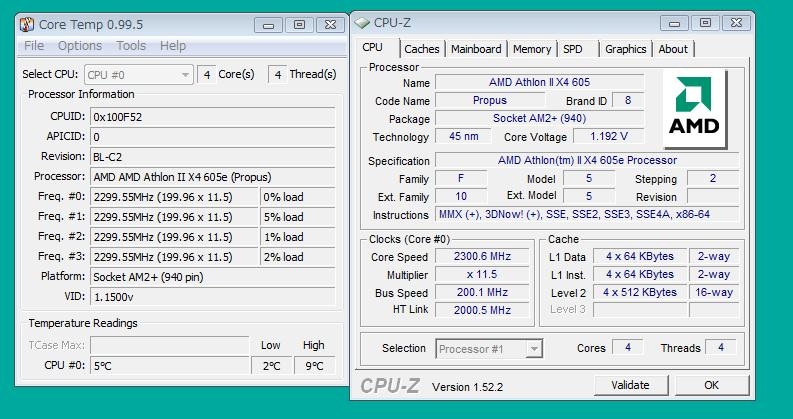
Task: Click the Ext. Family value 10
Action: pyautogui.click(x=461, y=196)
